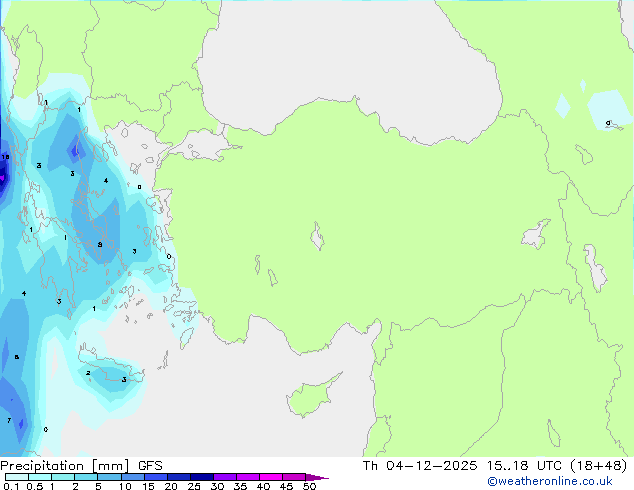Click the 0.1–0.5 mm palest cyan legend swatch

pos(17,477)
